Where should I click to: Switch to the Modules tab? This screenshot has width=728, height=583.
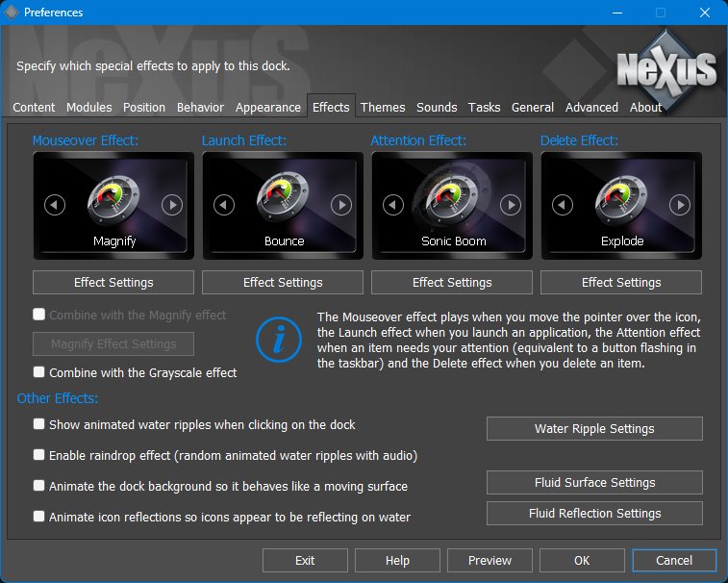coord(89,108)
